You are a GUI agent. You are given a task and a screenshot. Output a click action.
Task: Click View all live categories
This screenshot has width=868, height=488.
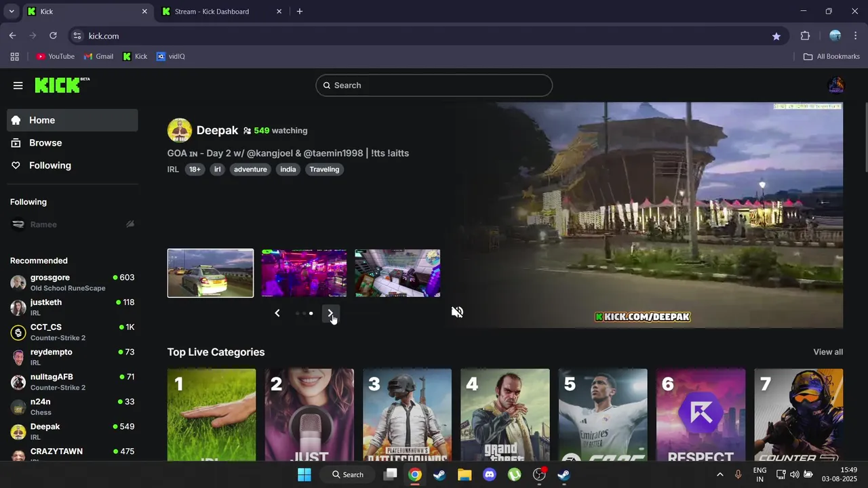pos(828,352)
